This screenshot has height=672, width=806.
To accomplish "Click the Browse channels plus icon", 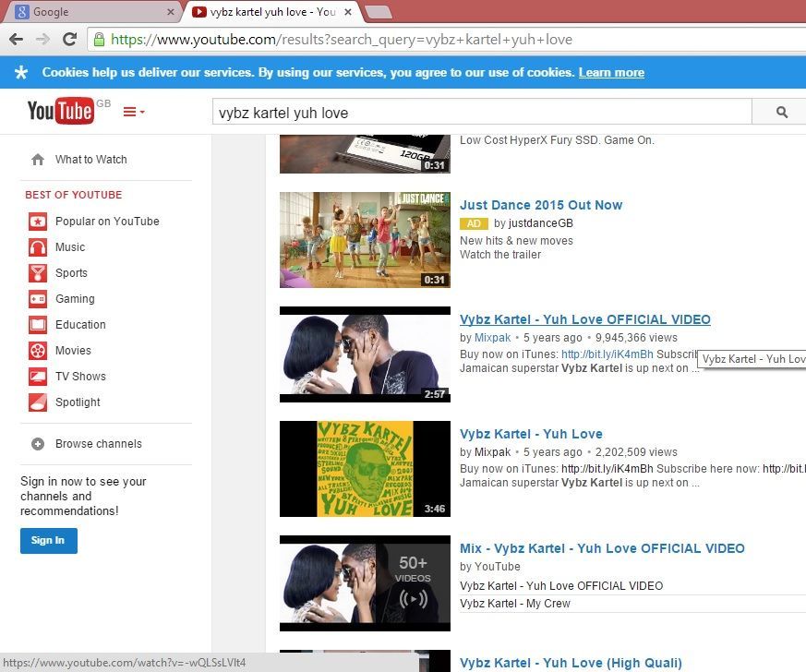I will [38, 444].
